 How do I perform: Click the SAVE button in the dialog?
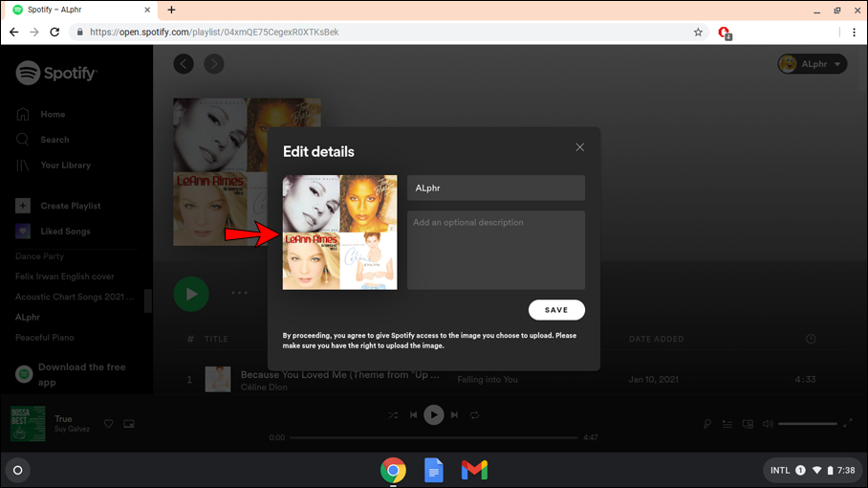pyautogui.click(x=556, y=310)
